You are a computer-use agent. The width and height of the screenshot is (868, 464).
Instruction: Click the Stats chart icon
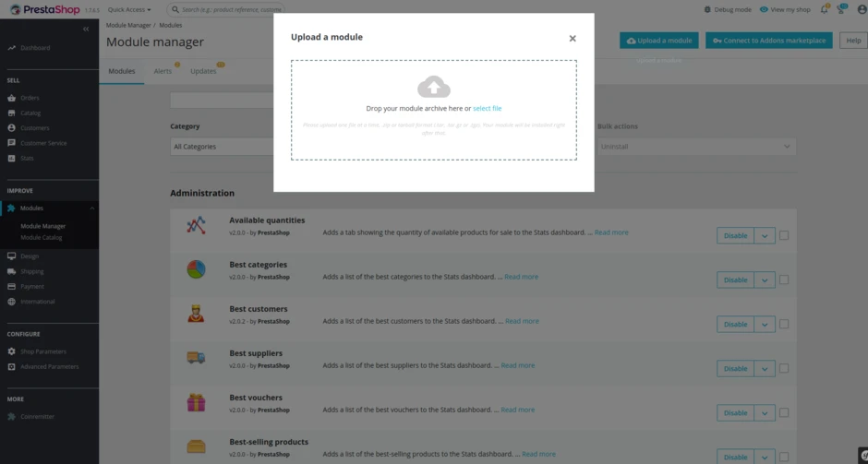click(11, 158)
